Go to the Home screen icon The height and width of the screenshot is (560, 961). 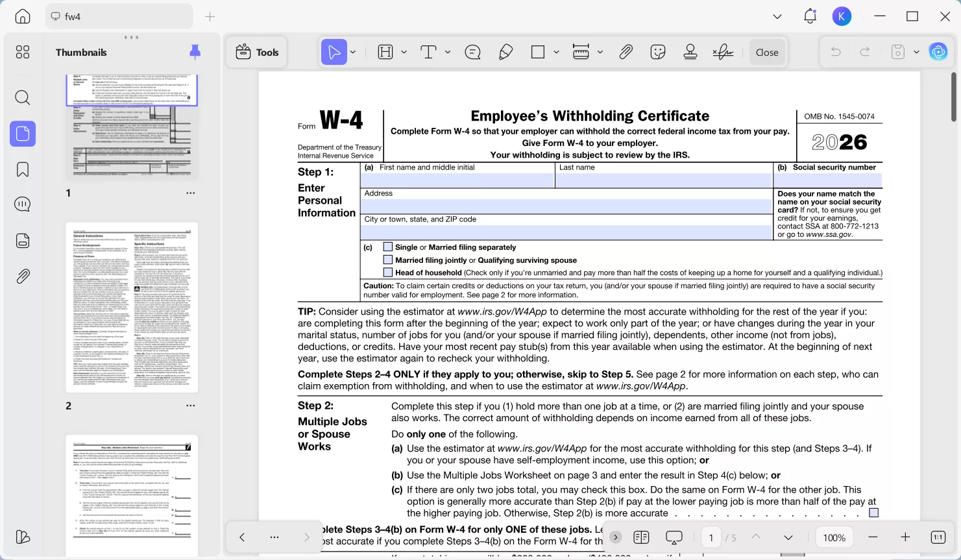click(x=23, y=16)
